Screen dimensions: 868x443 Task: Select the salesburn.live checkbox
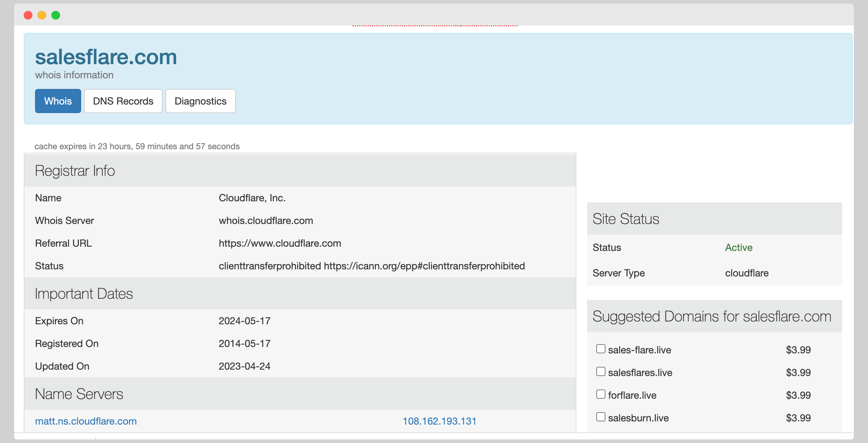(601, 417)
